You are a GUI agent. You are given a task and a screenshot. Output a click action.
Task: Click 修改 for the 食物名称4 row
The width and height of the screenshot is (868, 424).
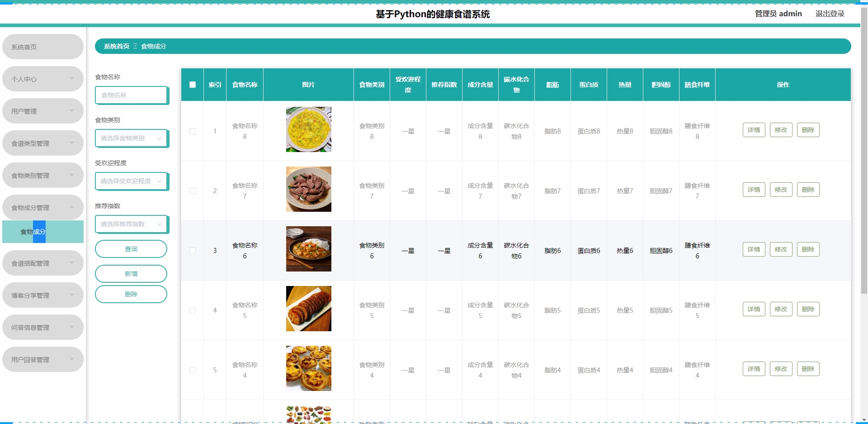click(x=781, y=369)
